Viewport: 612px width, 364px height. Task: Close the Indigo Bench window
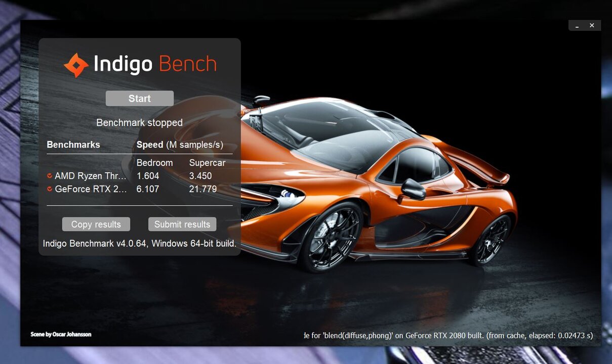coord(592,25)
